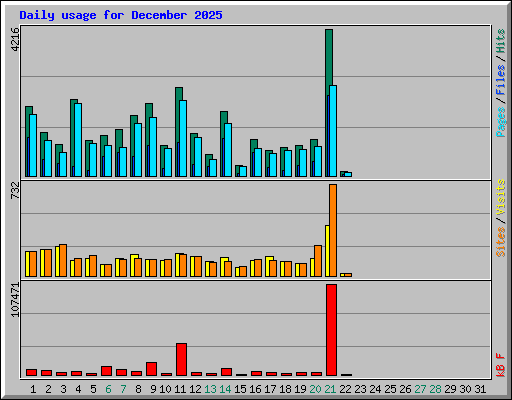Screen dimensions: 512x400
Task: Click the red kilobytes bar for day 21
Action: [331, 330]
